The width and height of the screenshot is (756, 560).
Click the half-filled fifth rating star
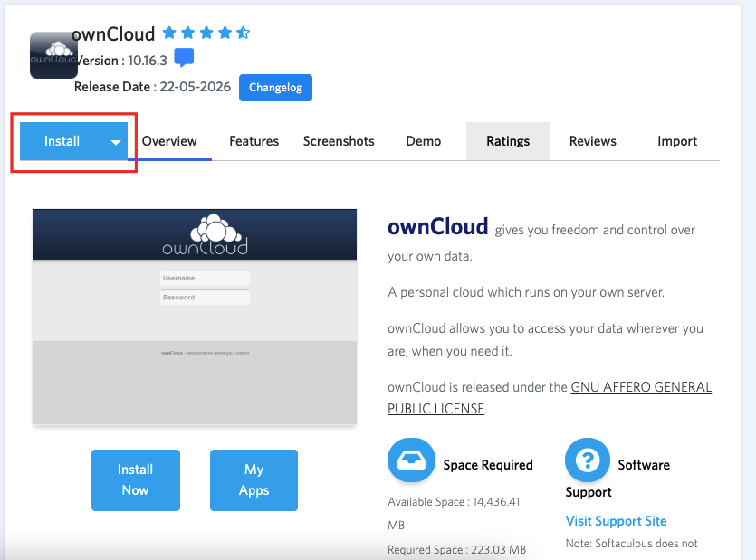click(x=243, y=33)
